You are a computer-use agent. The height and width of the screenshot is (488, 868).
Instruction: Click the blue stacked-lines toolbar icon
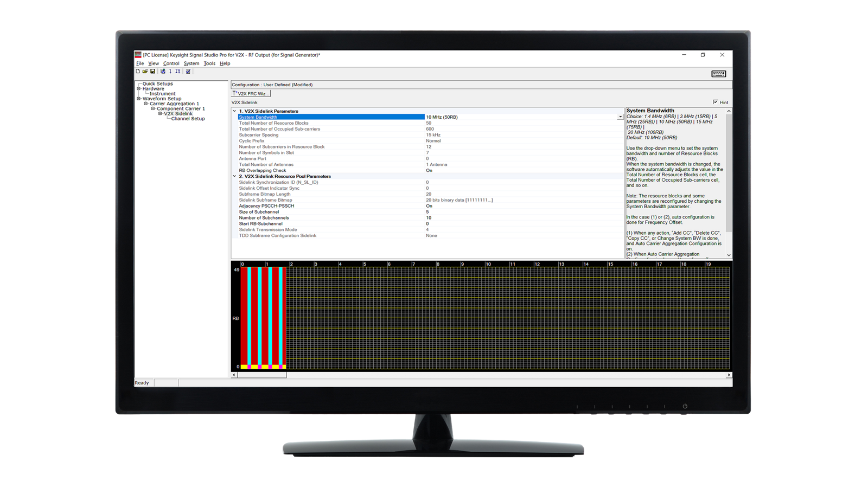(x=178, y=71)
